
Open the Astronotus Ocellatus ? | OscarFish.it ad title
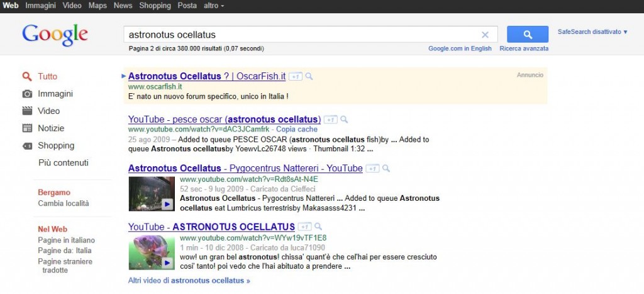[x=207, y=76]
